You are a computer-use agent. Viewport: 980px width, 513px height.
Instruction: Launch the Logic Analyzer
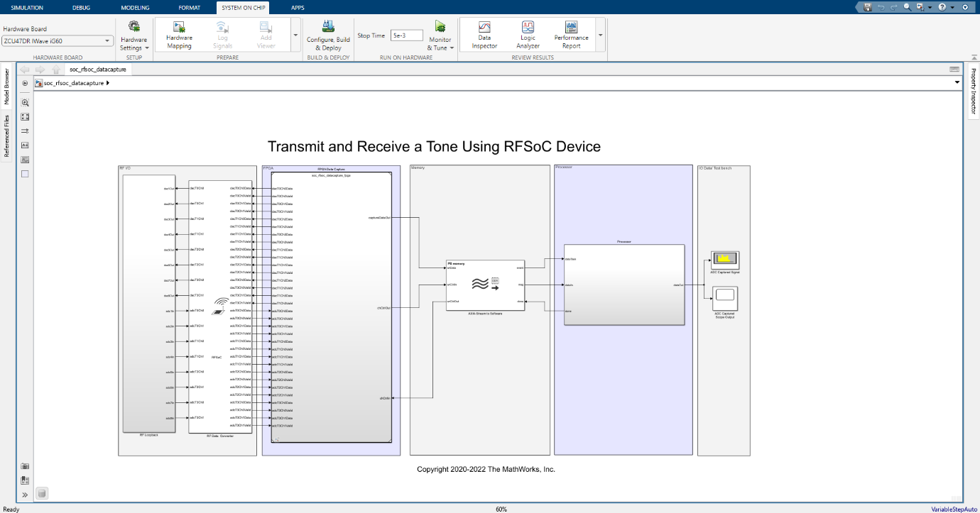tap(528, 35)
